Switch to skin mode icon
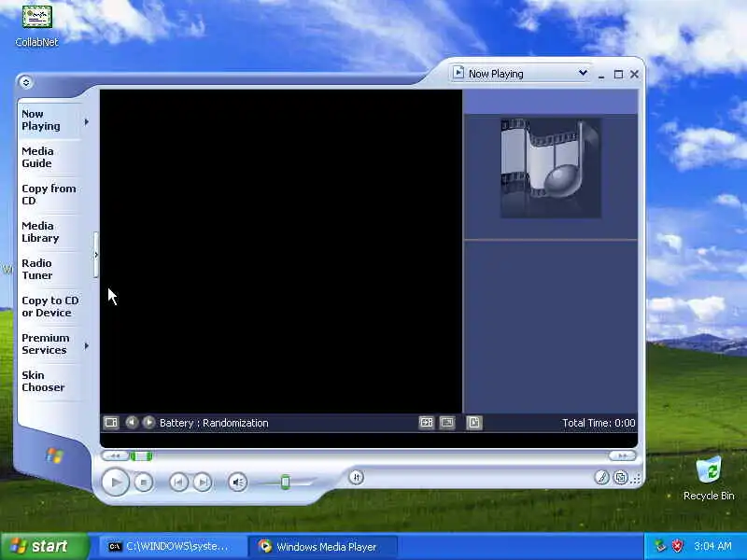 (621, 477)
